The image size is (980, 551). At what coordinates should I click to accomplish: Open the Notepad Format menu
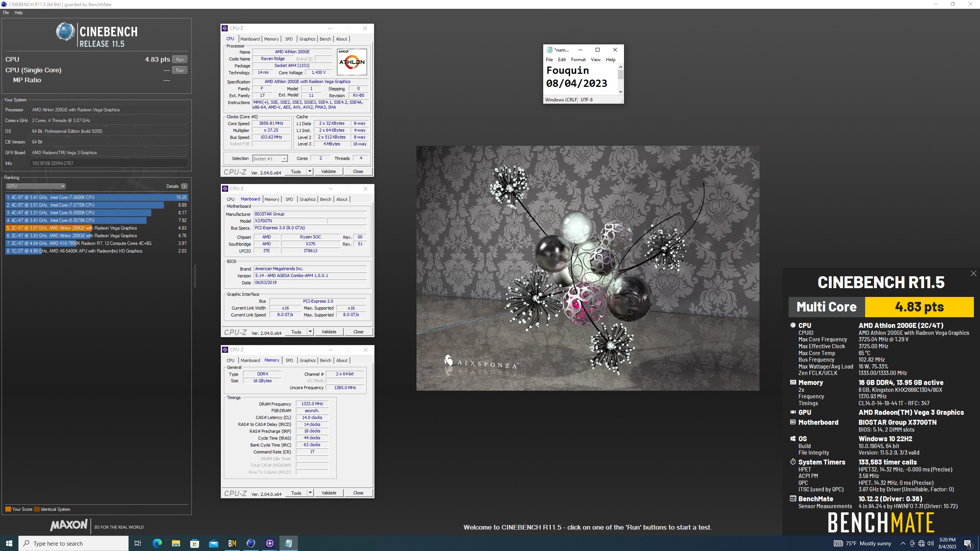click(x=578, y=60)
